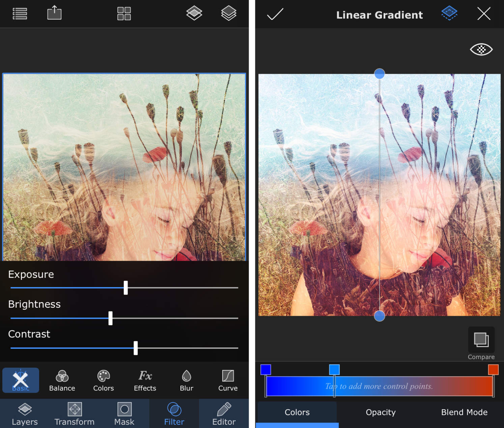Switch to the Editor section
Screen dimensions: 504x428
click(223, 414)
